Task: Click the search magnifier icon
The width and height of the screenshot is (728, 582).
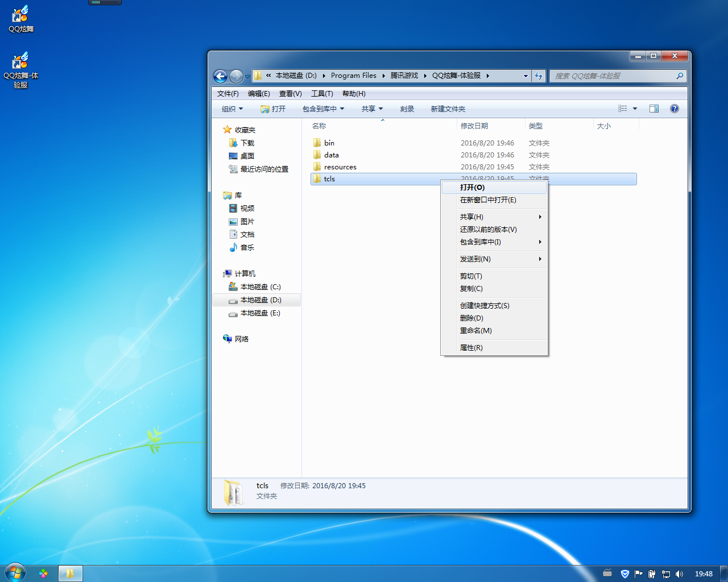Action: pyautogui.click(x=680, y=76)
